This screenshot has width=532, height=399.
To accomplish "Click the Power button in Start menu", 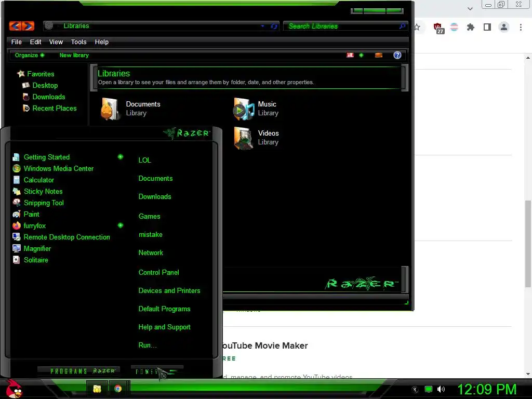I will click(157, 371).
